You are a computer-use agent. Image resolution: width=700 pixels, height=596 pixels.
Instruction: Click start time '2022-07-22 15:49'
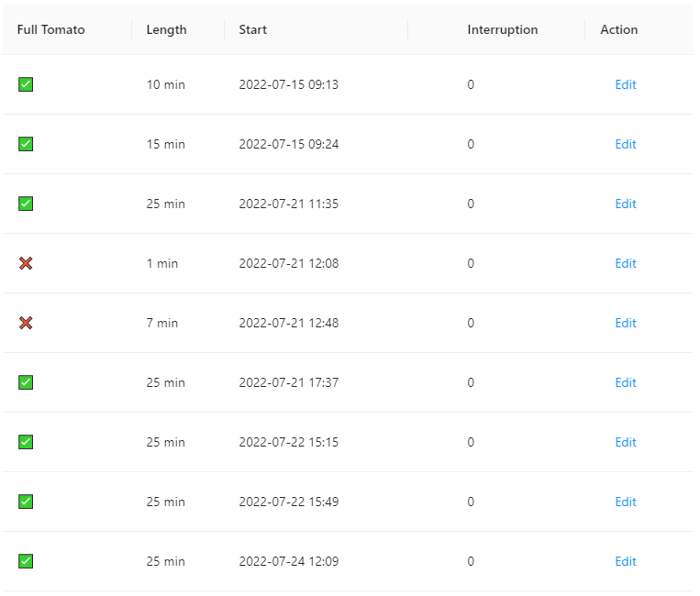tap(289, 502)
